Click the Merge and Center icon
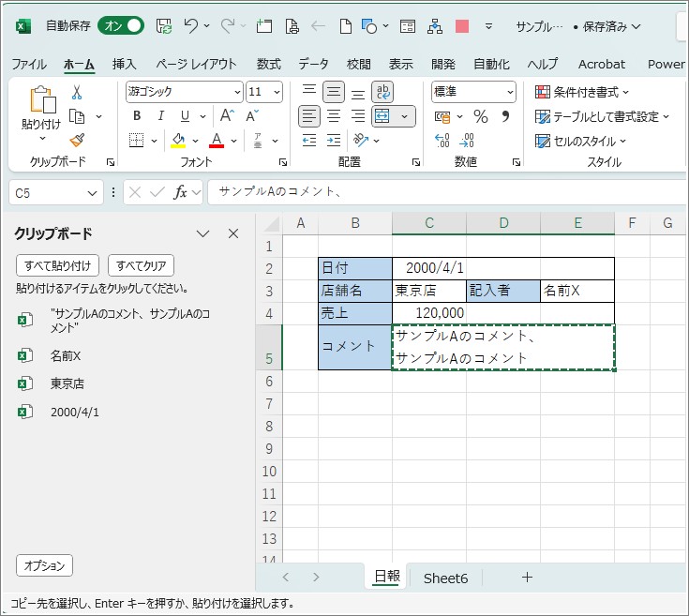The image size is (689, 616). (382, 116)
